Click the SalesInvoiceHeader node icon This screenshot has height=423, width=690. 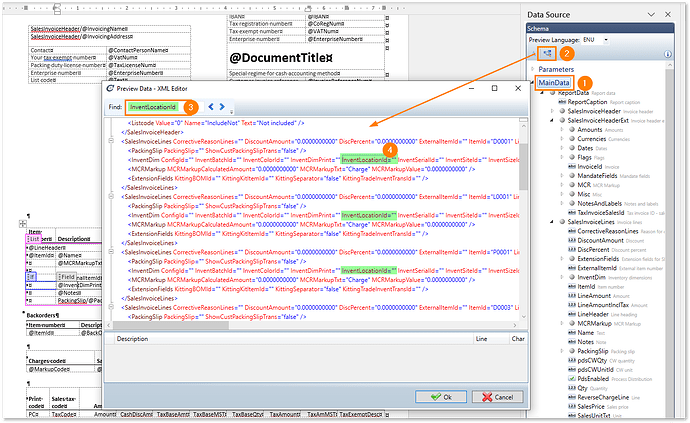click(562, 111)
